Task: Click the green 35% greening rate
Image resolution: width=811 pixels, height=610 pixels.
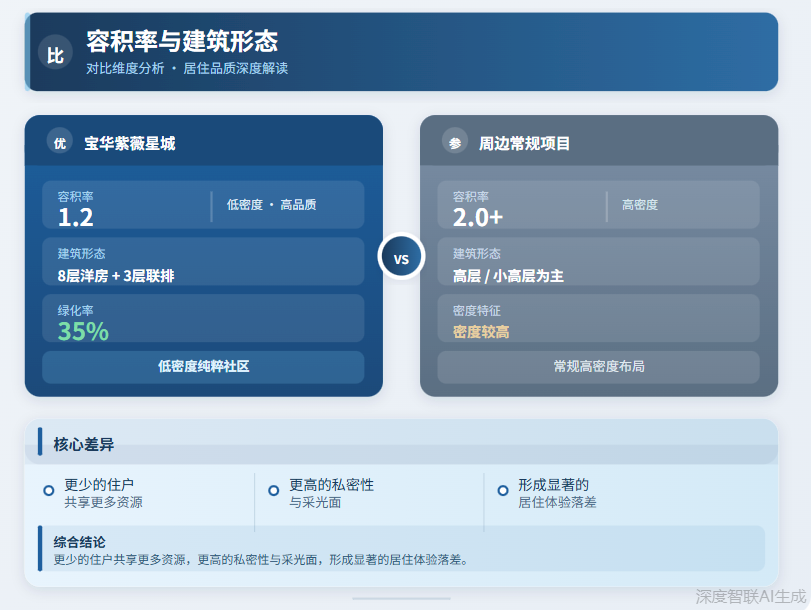Action: [83, 331]
